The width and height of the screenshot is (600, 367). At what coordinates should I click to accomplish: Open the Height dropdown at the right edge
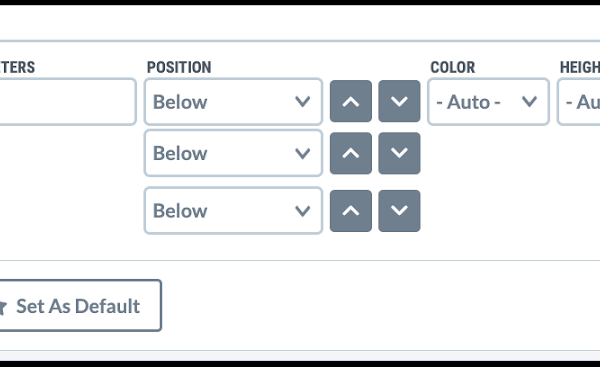[579, 102]
